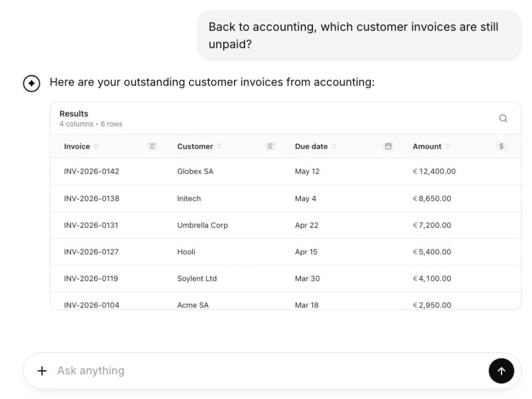This screenshot has height=399, width=532.
Task: Click the Amount column header label
Action: tap(427, 146)
